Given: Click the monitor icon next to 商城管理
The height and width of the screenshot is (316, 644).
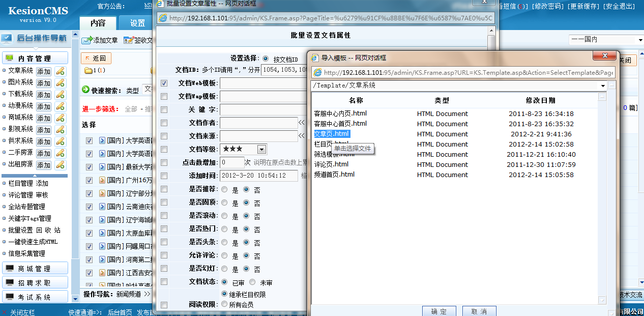Looking at the screenshot, I should coord(10,268).
